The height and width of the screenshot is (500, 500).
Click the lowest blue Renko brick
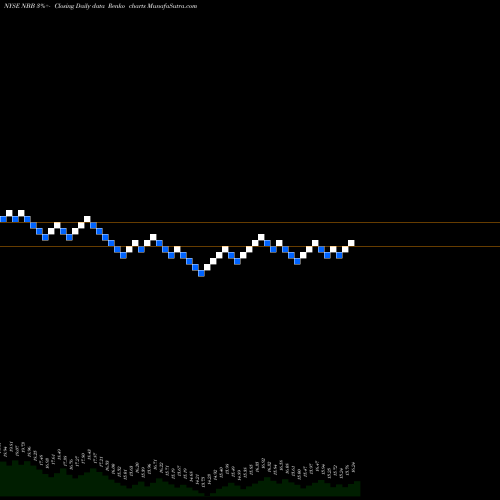click(201, 273)
